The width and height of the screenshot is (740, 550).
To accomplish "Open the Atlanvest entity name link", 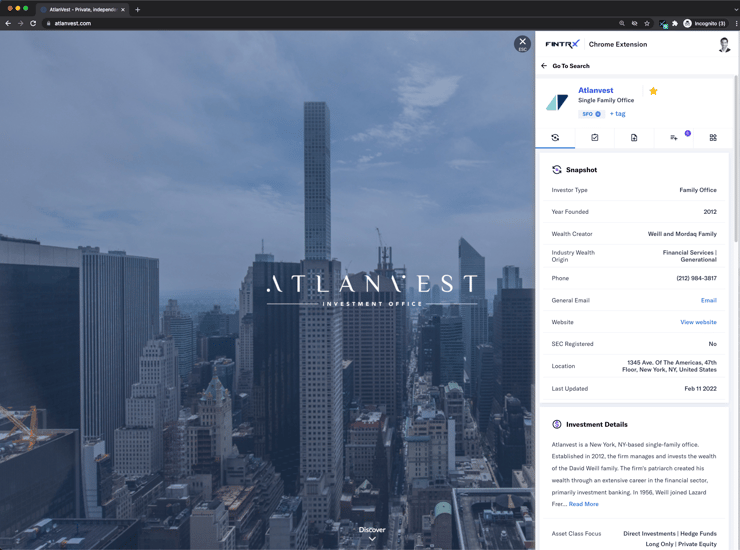I will (596, 90).
